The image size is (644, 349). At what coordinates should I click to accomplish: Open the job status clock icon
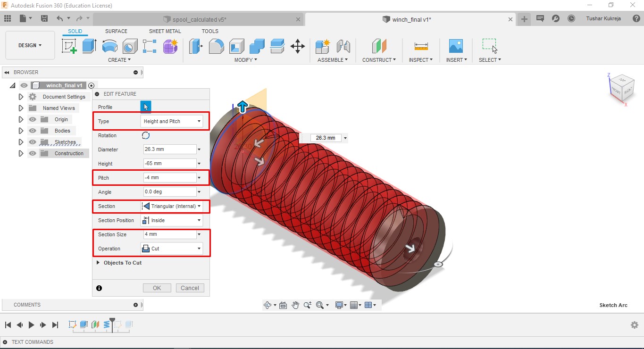(571, 18)
